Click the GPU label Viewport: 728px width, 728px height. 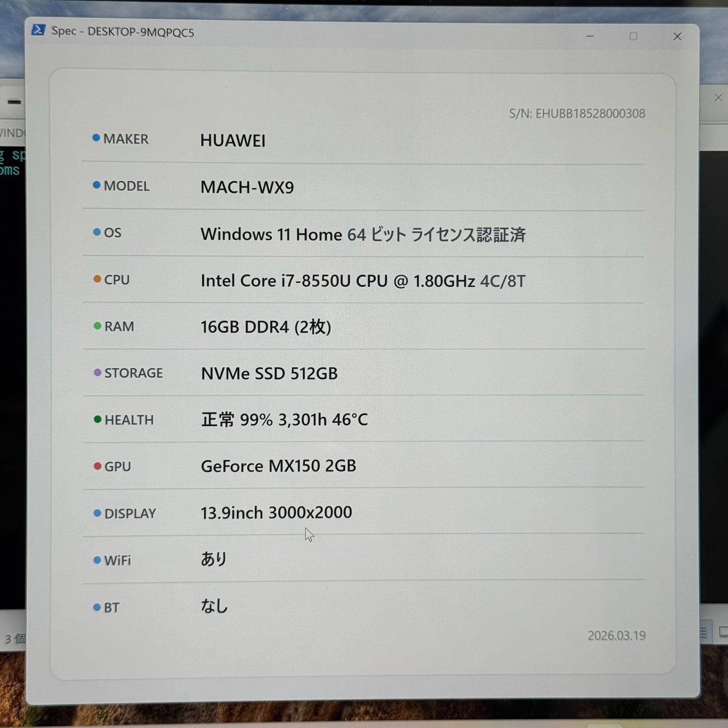[117, 467]
